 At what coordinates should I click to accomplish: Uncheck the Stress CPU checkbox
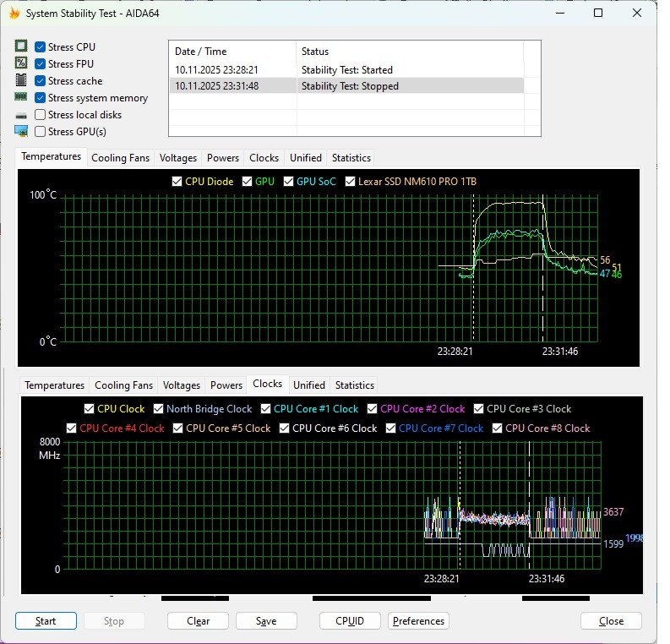[x=41, y=47]
